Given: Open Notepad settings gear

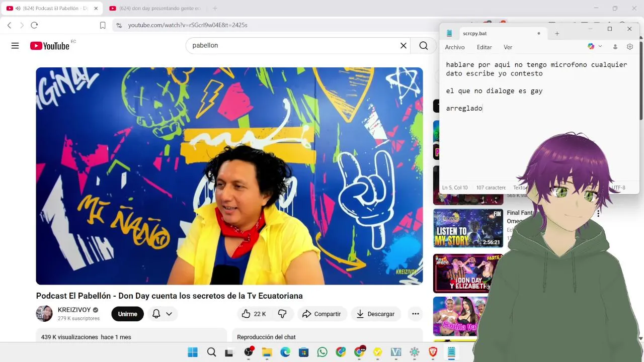Looking at the screenshot, I should point(630,47).
